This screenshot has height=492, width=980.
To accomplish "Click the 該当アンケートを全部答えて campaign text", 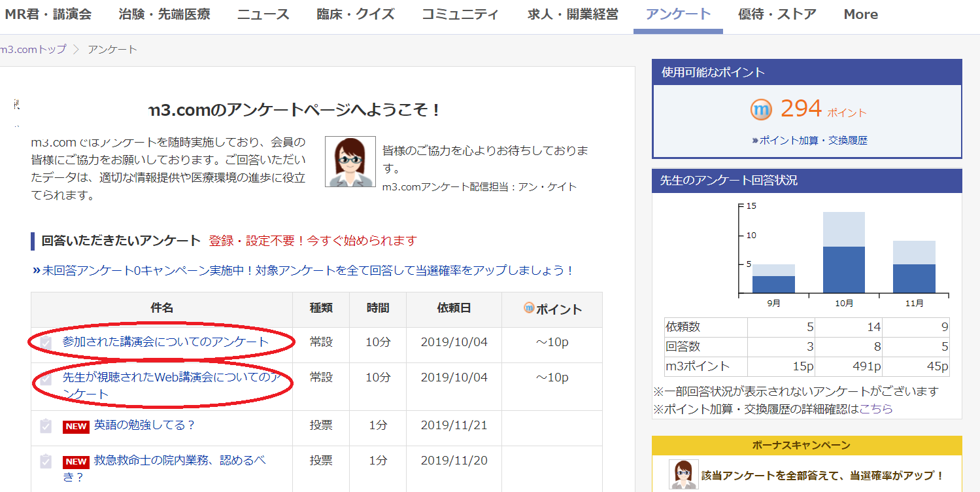I will (822, 476).
